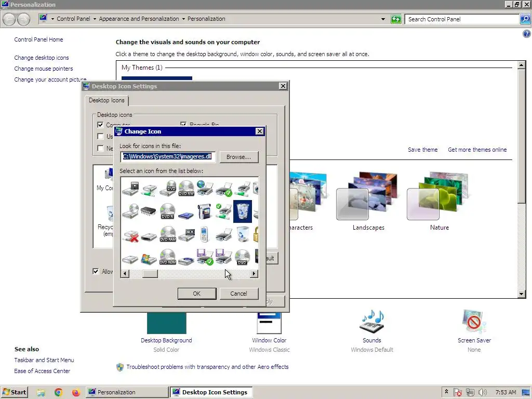This screenshot has height=399, width=532.
Task: Cancel the Change Icon dialog
Action: coord(239,294)
